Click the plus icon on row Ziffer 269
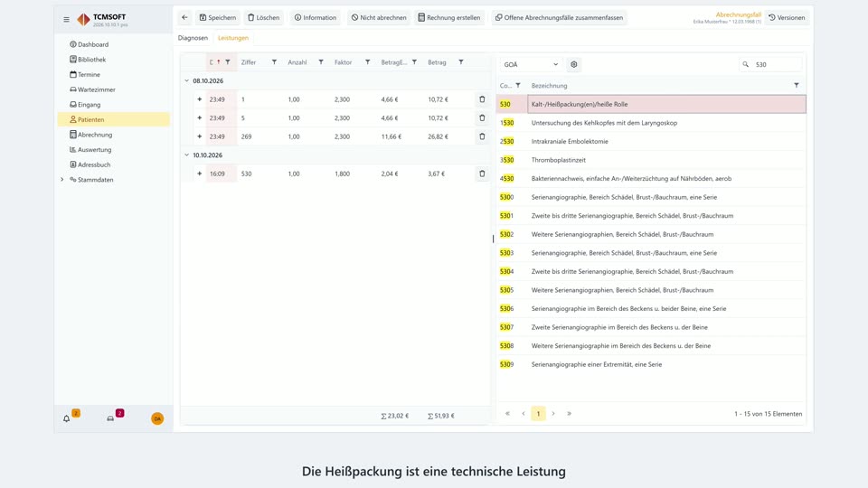Image resolution: width=868 pixels, height=488 pixels. (199, 136)
